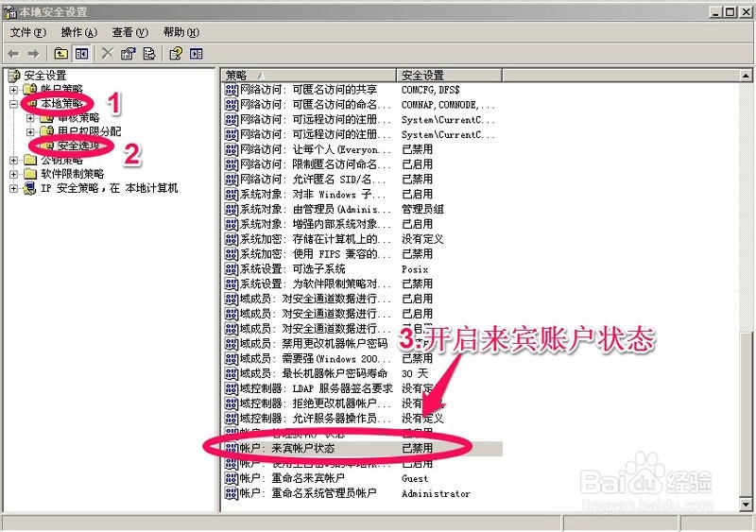Open the Properties toolbar icon
The image size is (756, 532).
(x=129, y=54)
